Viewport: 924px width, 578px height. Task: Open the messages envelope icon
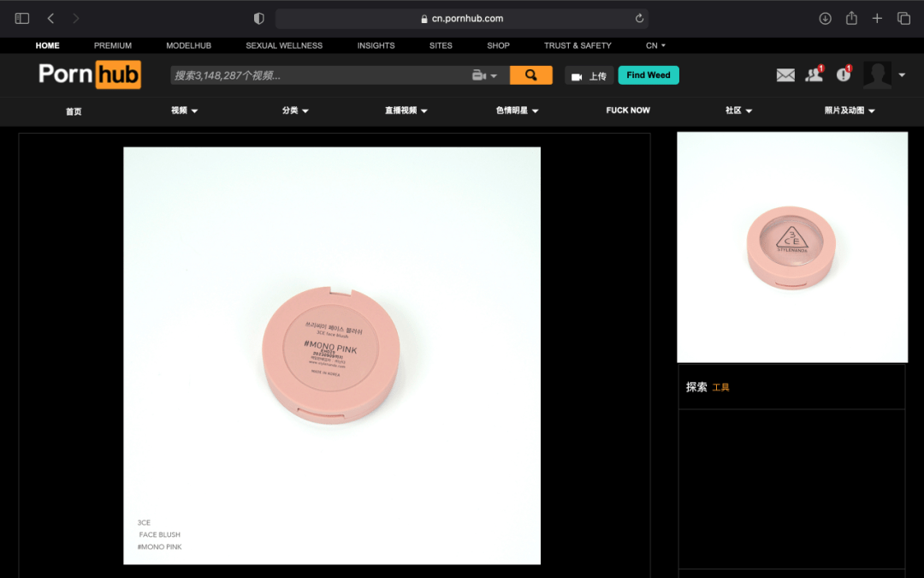785,74
